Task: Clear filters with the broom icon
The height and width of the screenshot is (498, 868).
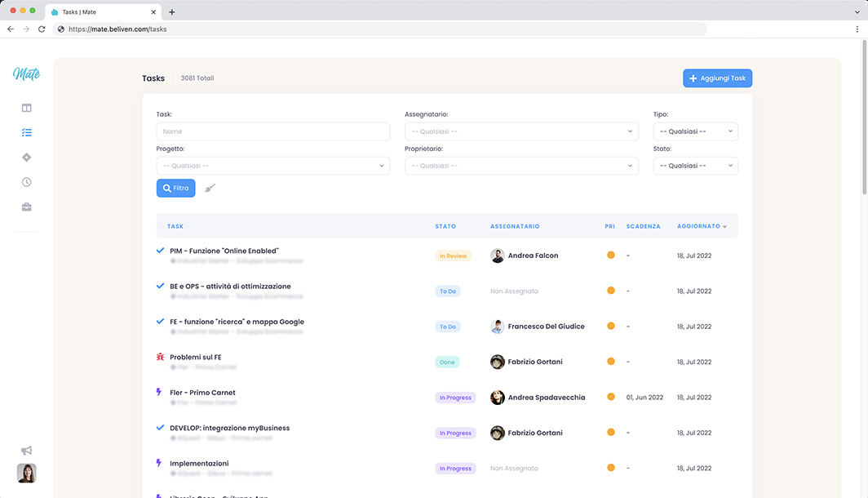Action: tap(210, 188)
